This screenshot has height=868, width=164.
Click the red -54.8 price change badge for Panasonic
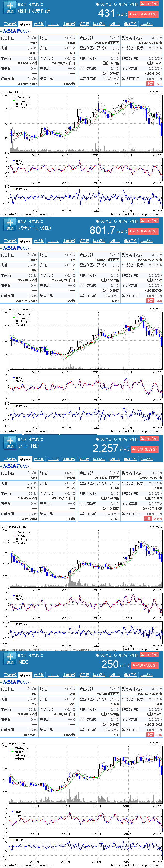point(144,231)
